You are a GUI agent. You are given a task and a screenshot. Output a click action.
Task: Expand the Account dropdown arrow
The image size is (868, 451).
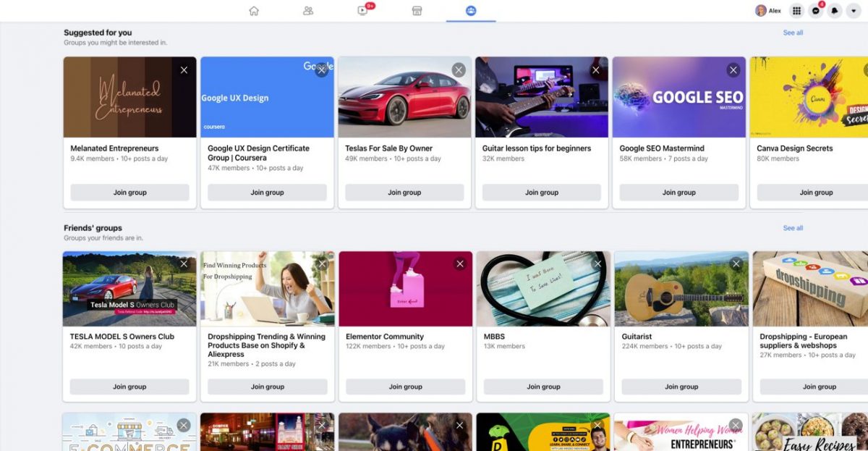pos(854,11)
